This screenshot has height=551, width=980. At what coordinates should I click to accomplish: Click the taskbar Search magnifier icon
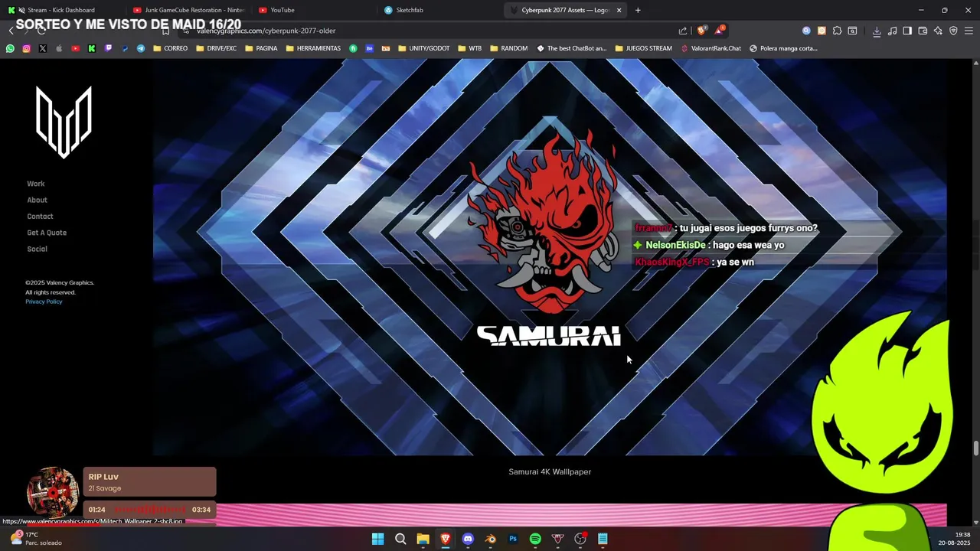tap(400, 539)
